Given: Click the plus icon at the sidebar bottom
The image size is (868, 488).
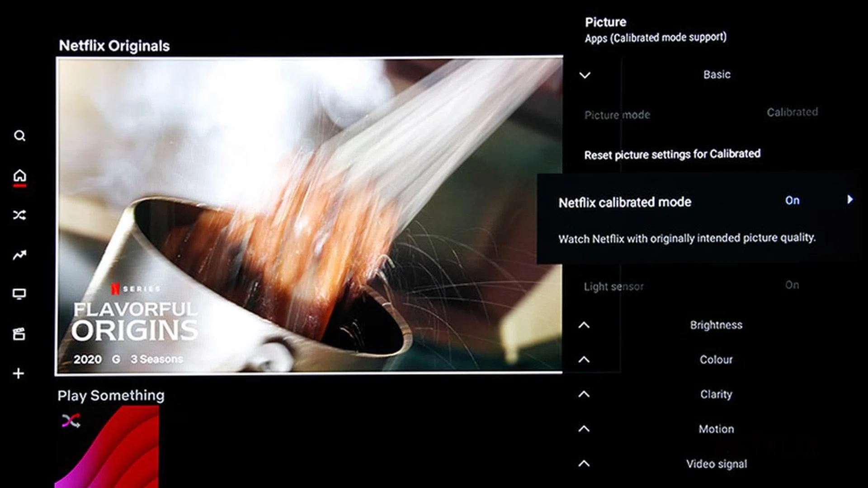Looking at the screenshot, I should 19,373.
